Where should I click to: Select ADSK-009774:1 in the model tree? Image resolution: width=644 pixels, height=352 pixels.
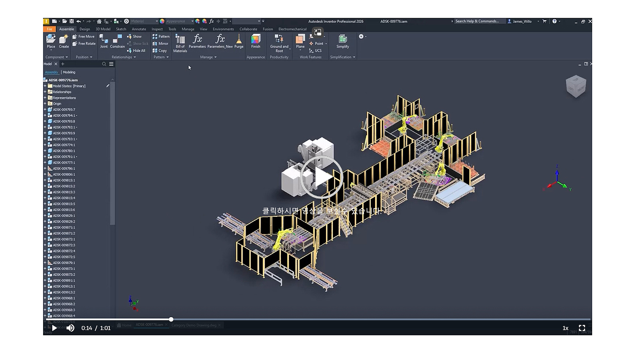pos(64,145)
